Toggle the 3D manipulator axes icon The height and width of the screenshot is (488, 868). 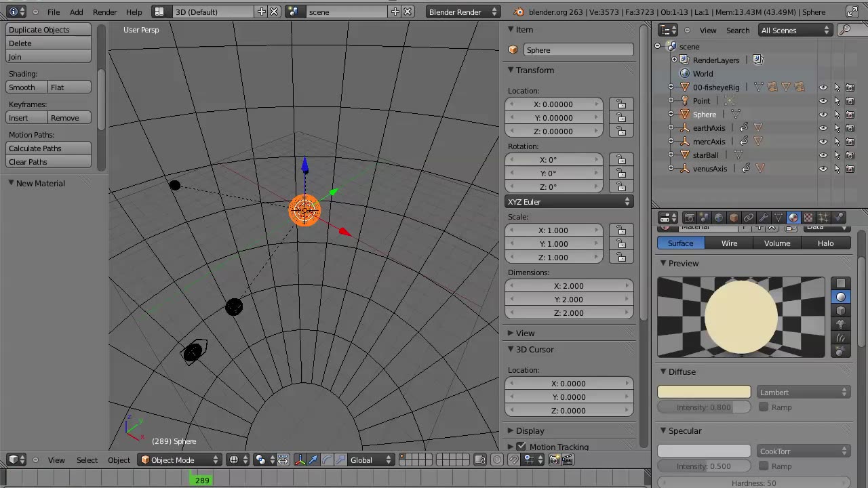pyautogui.click(x=300, y=460)
